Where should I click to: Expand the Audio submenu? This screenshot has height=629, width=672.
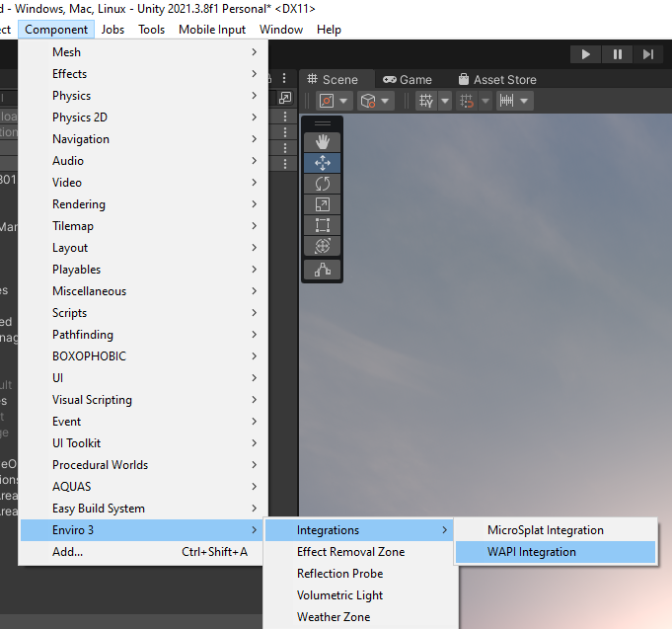coord(143,161)
